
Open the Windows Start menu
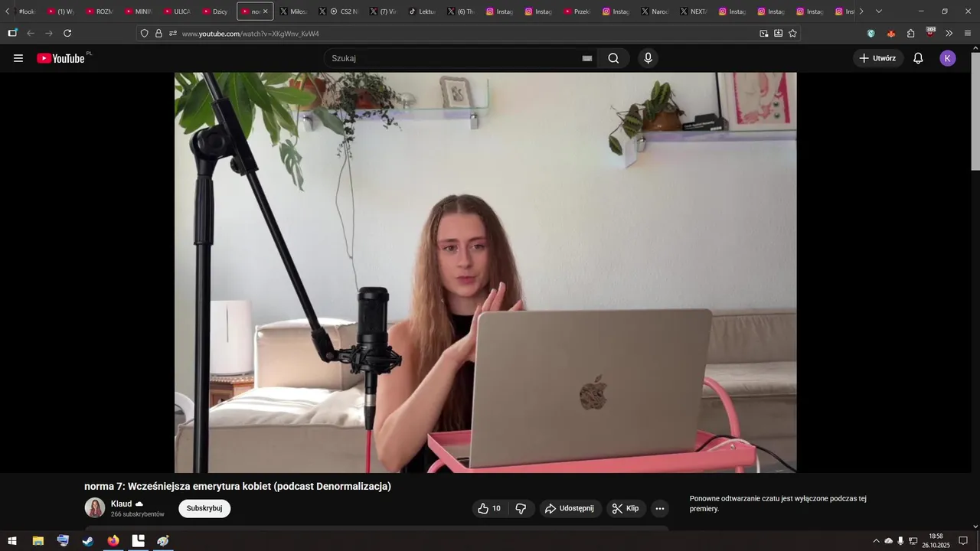pos(12,541)
